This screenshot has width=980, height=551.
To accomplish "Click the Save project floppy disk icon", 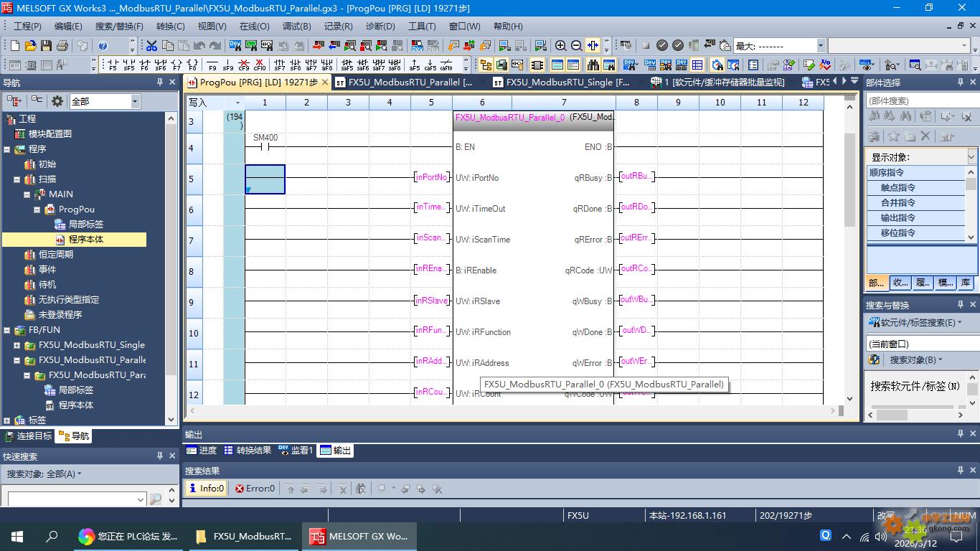I will point(46,45).
